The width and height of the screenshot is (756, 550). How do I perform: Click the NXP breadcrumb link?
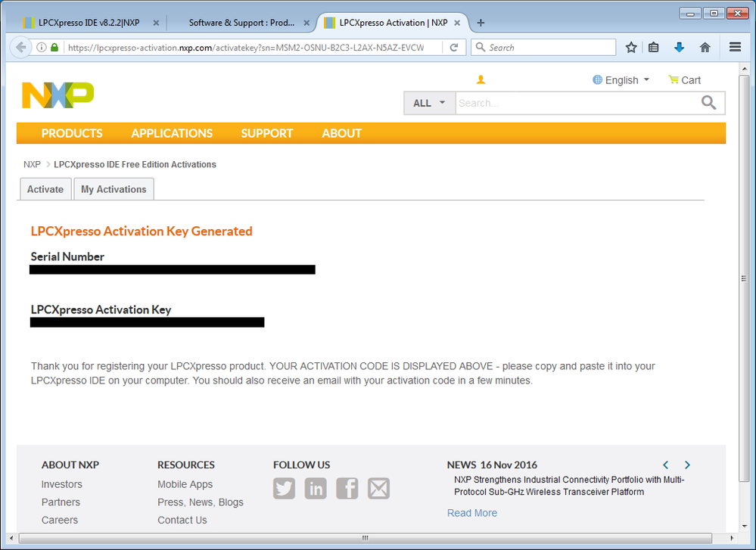coord(32,164)
